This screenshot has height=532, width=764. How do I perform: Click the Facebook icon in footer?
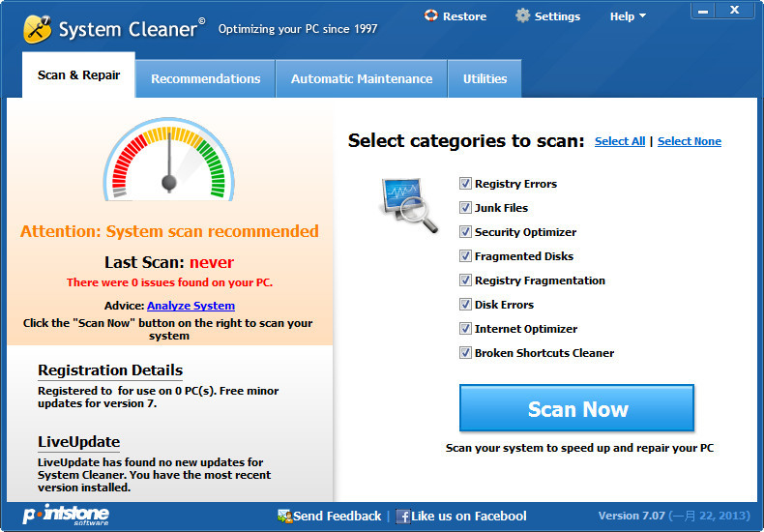tap(403, 516)
